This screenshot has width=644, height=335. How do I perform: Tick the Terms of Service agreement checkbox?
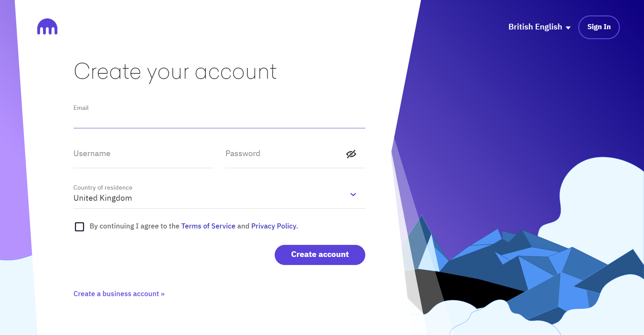[x=79, y=226]
